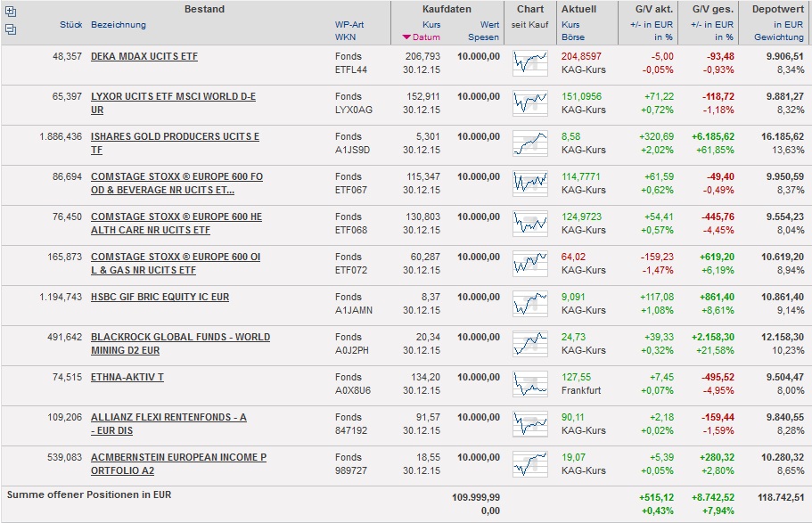Select WKN ETFL44 cell
The width and height of the screenshot is (812, 523).
pyautogui.click(x=350, y=69)
